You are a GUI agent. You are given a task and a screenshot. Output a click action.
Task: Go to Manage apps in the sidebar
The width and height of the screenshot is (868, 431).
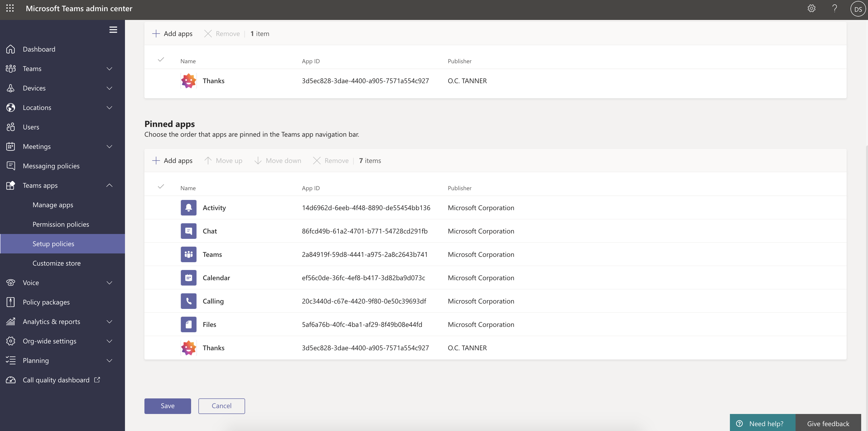click(x=53, y=205)
